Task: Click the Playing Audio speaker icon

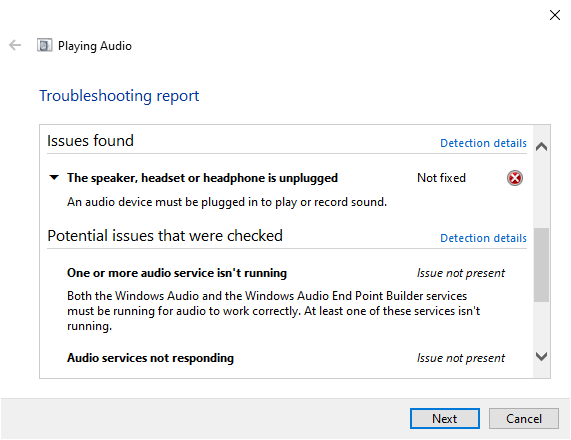Action: (x=44, y=45)
